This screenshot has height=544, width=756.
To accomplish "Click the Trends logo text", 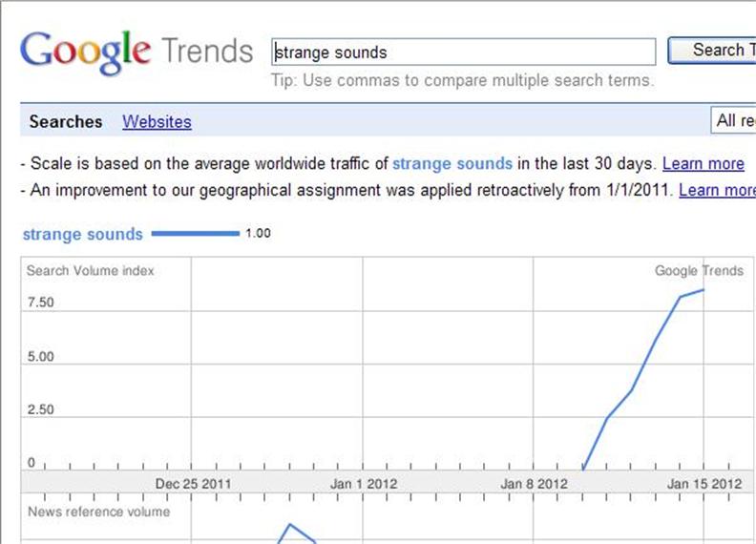I will [x=207, y=52].
